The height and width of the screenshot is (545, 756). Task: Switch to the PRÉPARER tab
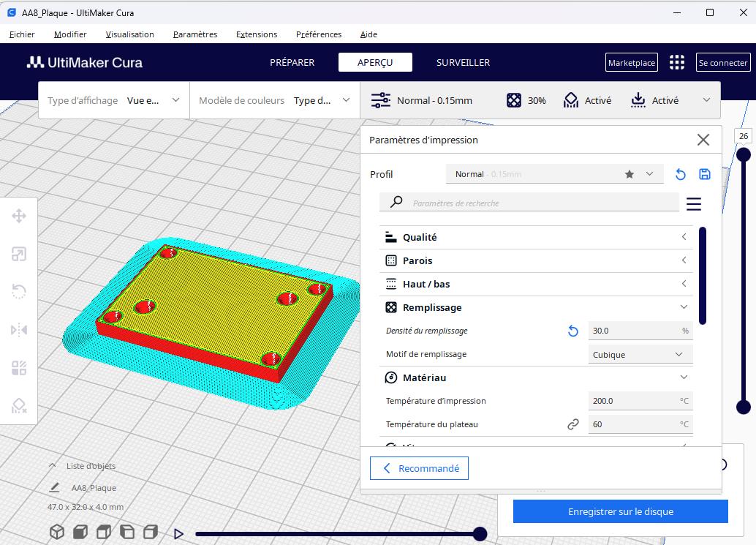[x=292, y=62]
